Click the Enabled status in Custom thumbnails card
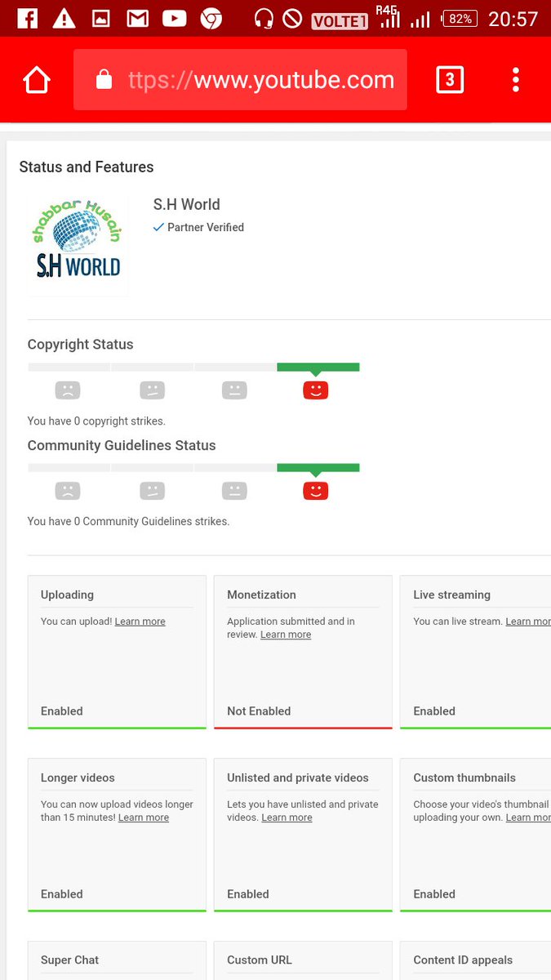Image resolution: width=551 pixels, height=980 pixels. [x=434, y=894]
